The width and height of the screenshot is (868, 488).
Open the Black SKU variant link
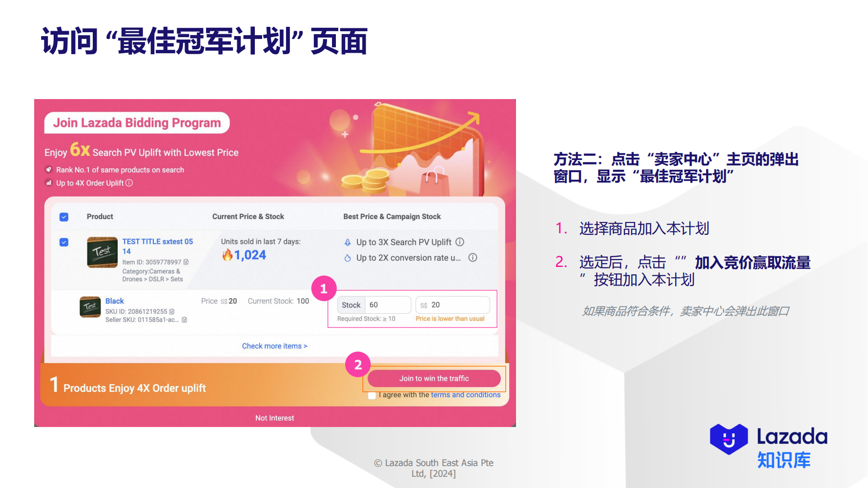(115, 301)
